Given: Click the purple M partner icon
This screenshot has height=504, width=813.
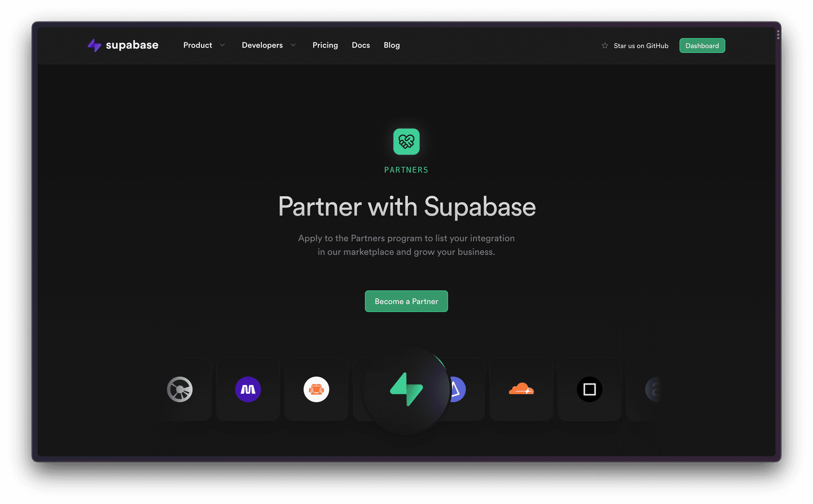Looking at the screenshot, I should coord(248,389).
